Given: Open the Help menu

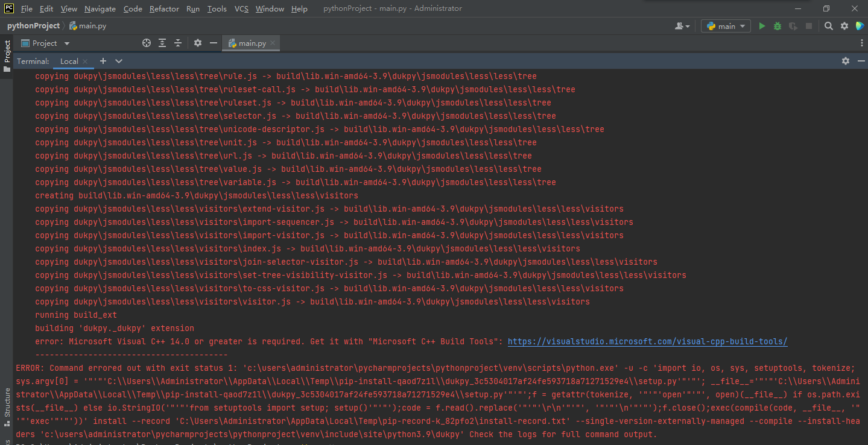Looking at the screenshot, I should coord(299,8).
